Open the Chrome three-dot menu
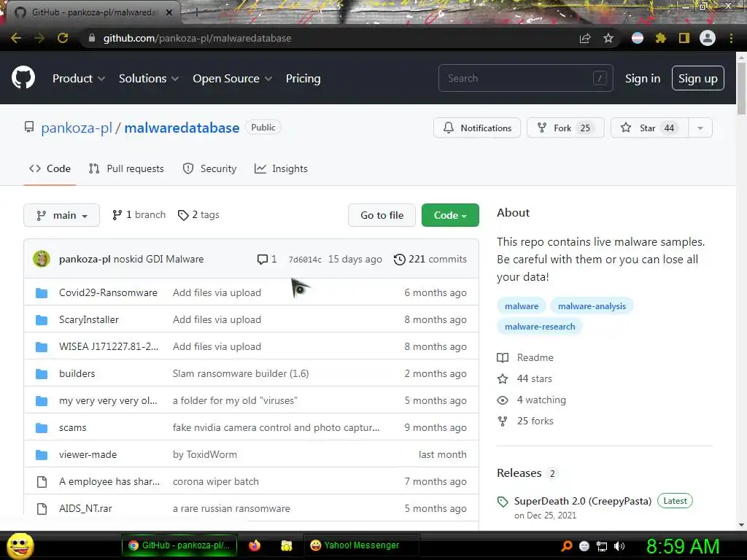 tap(731, 38)
